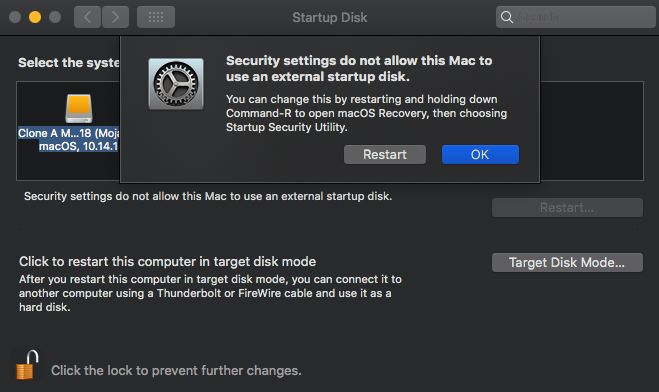The image size is (659, 392).
Task: Click the Startup Disk window title
Action: (x=330, y=18)
